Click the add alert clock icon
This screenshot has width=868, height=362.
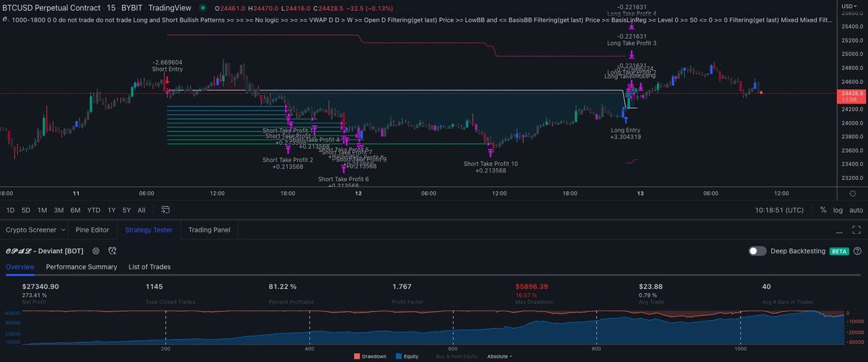(112, 251)
